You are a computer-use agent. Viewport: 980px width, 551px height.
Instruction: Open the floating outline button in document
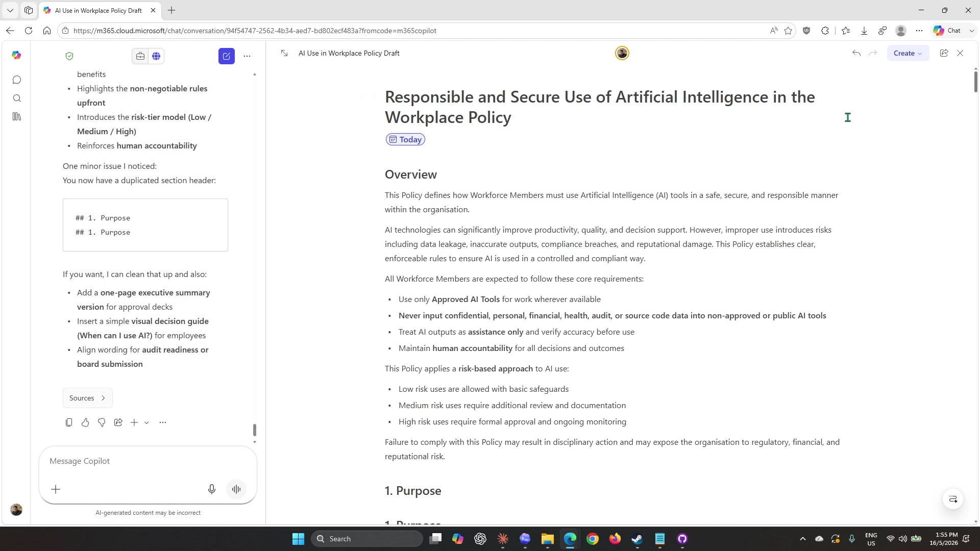953,499
